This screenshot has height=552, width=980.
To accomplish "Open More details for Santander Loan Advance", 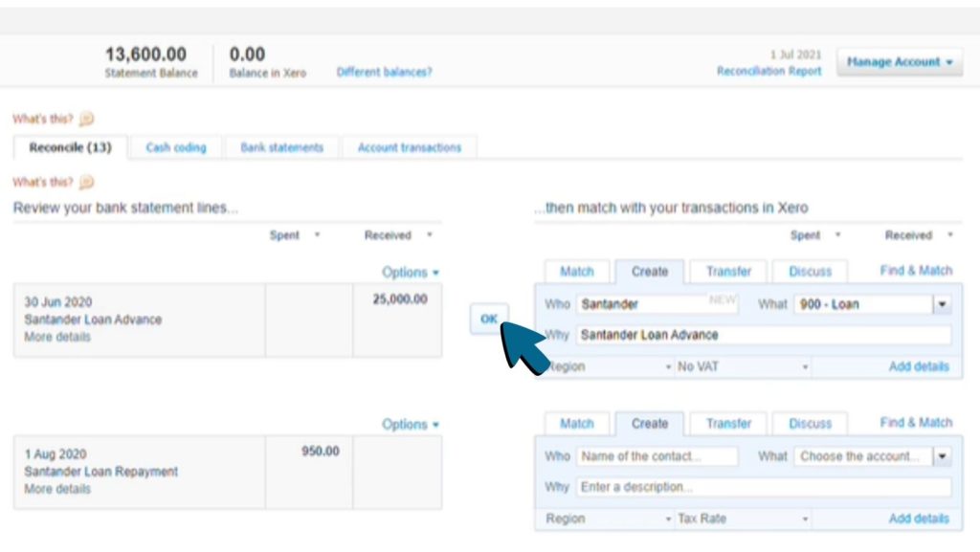I will 57,337.
